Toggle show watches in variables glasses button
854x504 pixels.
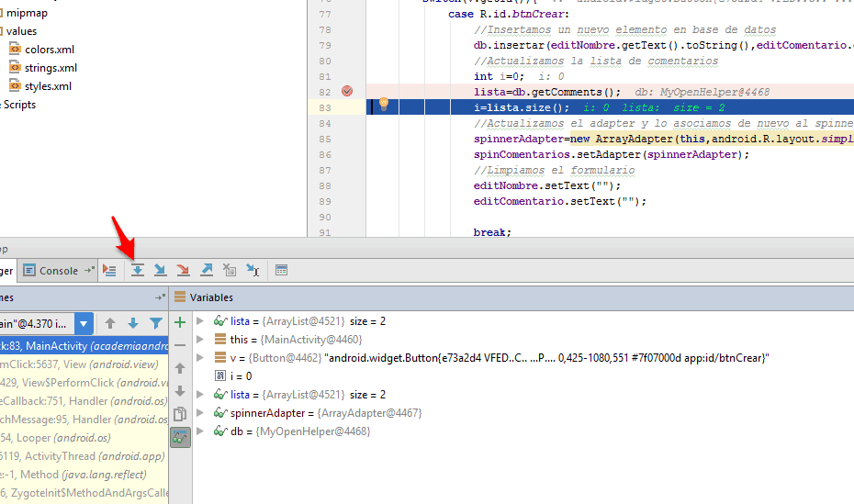[x=180, y=438]
